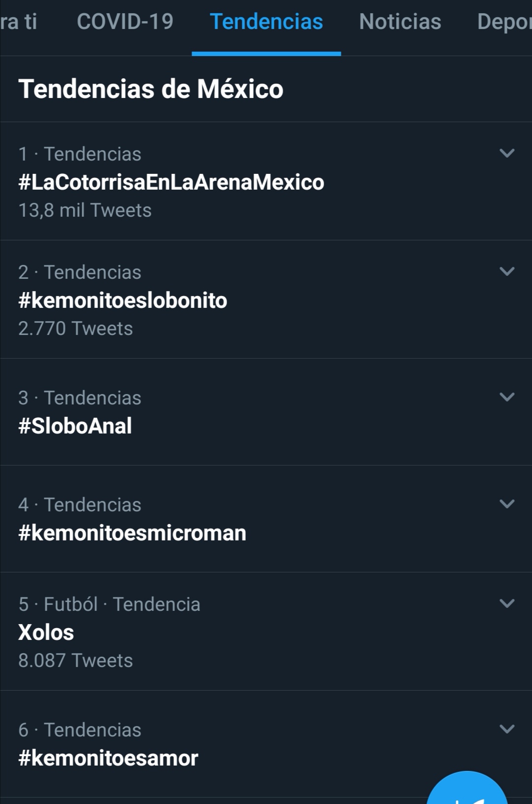Open chevron menu for #kemonitoesamor
532x804 pixels.
coord(507,729)
